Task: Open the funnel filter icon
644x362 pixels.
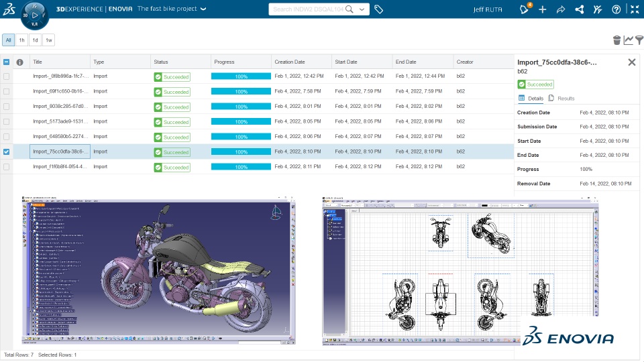Action: pos(639,40)
